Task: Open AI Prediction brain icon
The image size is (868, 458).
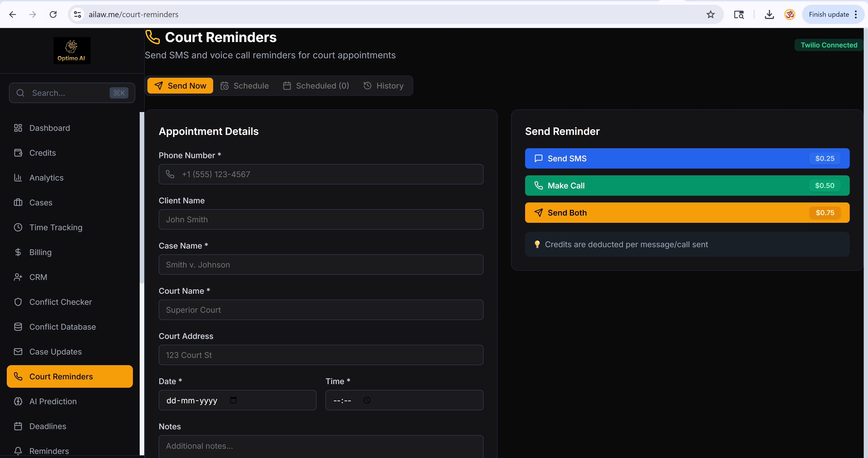Action: pos(18,402)
